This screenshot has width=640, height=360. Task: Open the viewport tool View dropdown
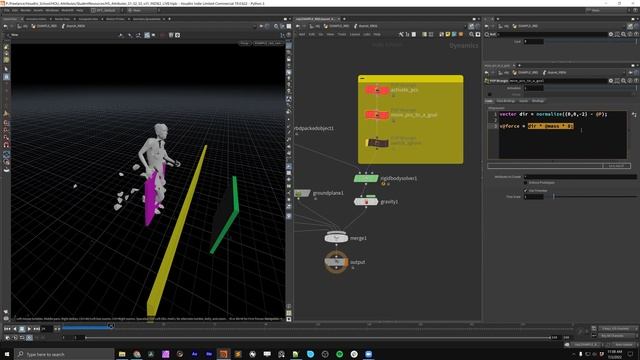pyautogui.click(x=15, y=35)
